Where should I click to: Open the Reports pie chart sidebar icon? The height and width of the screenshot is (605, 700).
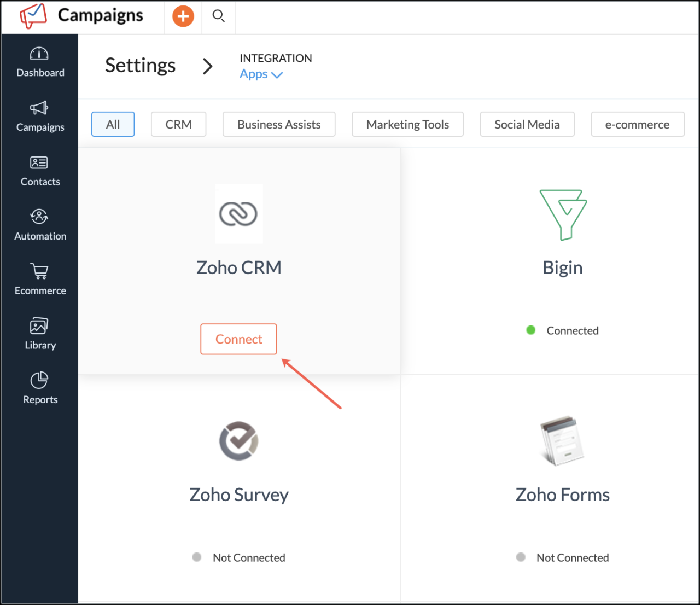coord(39,380)
